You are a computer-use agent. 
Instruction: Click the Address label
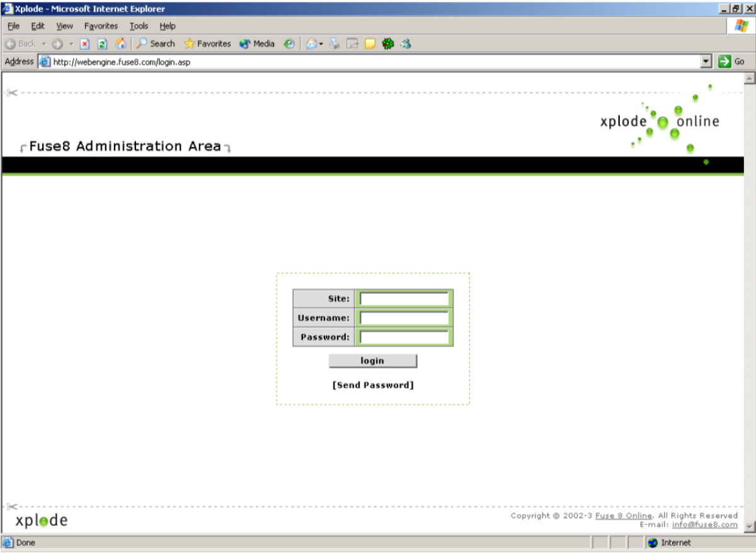click(x=19, y=62)
